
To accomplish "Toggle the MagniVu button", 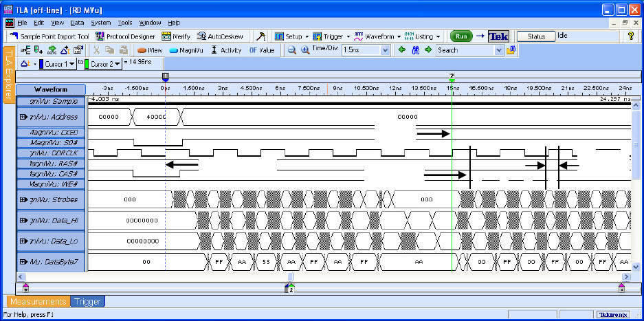I will click(187, 50).
